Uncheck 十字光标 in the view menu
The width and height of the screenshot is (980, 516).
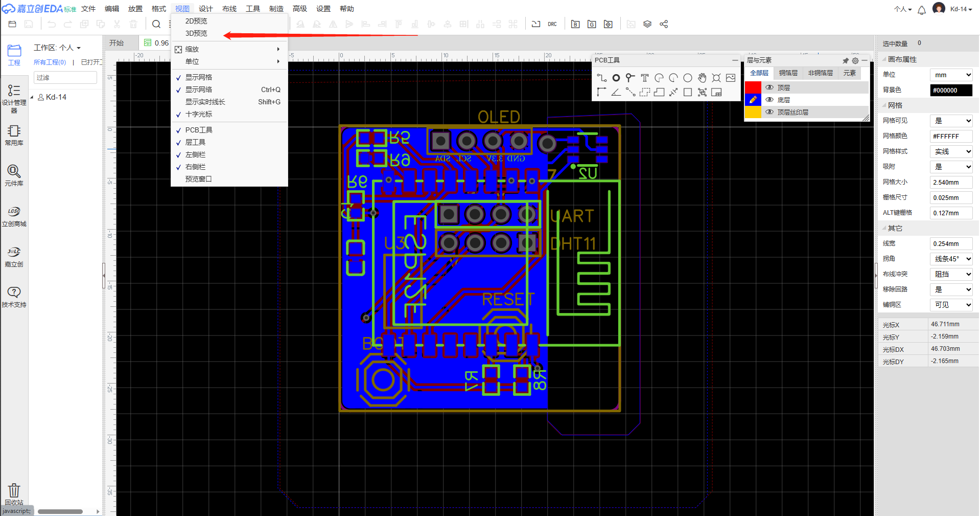(x=199, y=114)
